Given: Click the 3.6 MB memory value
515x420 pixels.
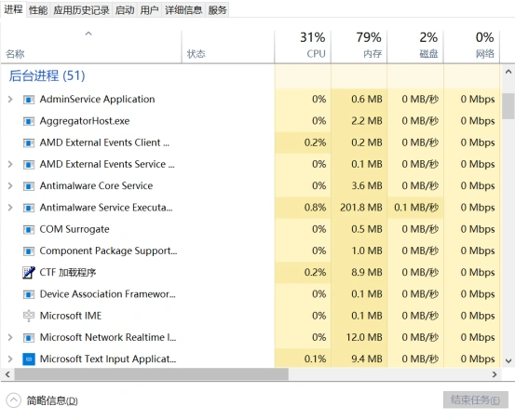Looking at the screenshot, I should 367,186.
